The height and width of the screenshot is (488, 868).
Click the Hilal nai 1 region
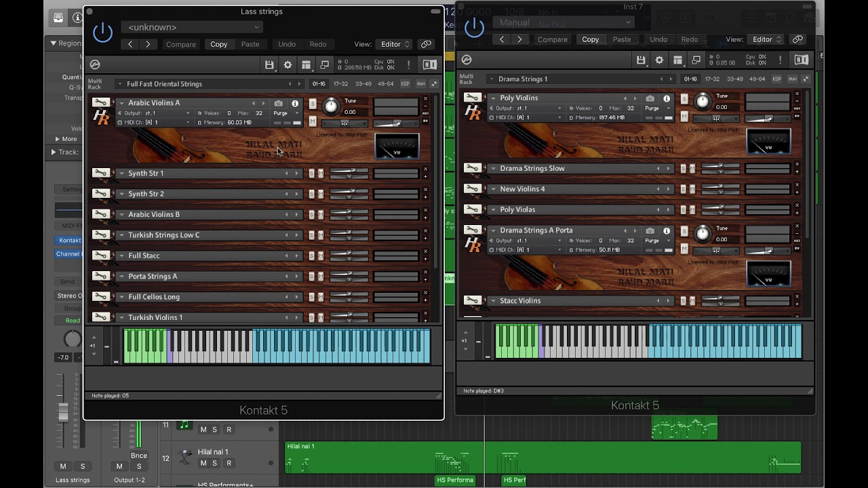(x=542, y=457)
